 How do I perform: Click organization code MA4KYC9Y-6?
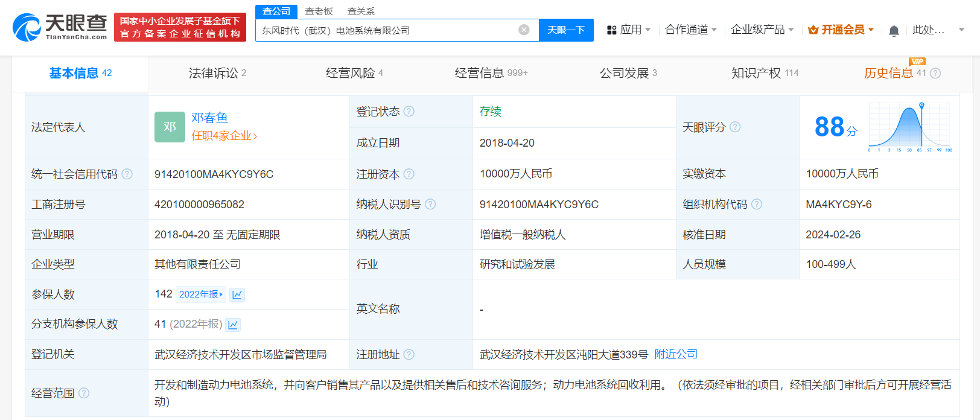[x=839, y=205]
